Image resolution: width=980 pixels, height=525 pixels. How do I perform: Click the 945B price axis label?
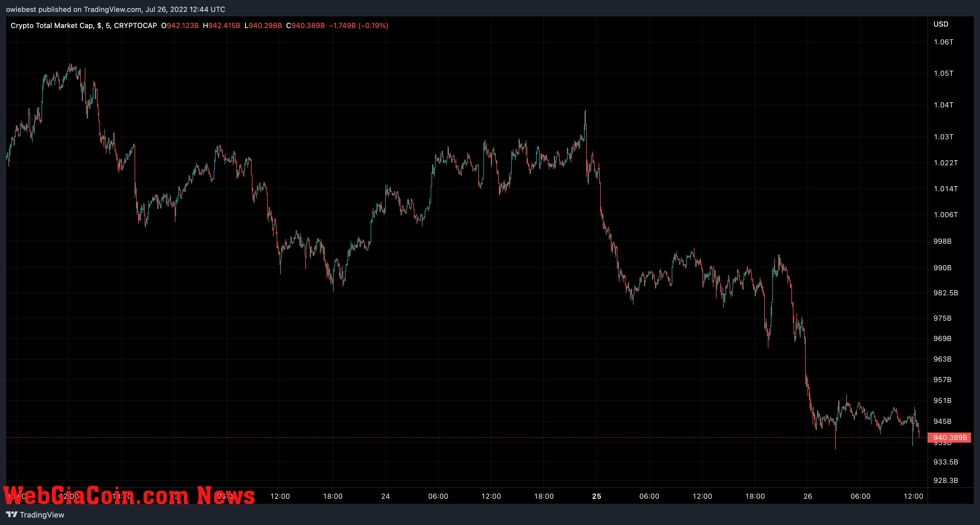942,421
